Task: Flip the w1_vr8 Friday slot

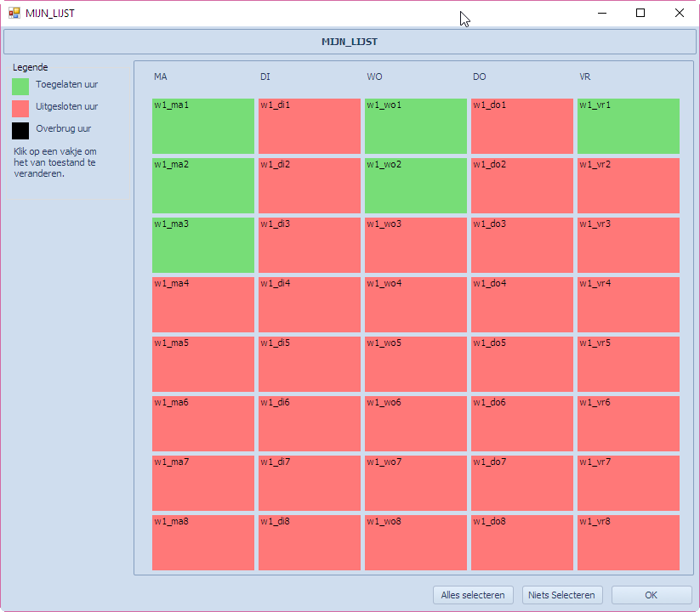Action: [x=629, y=542]
